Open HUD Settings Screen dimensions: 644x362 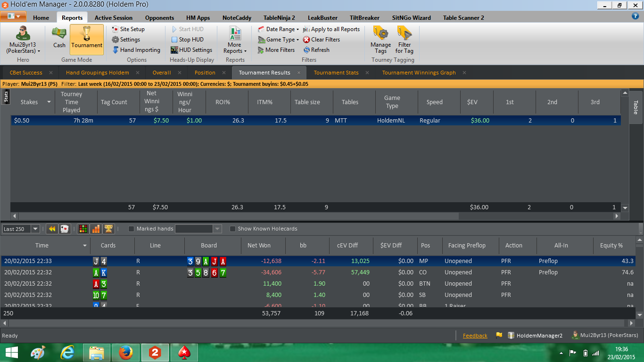[x=191, y=50]
